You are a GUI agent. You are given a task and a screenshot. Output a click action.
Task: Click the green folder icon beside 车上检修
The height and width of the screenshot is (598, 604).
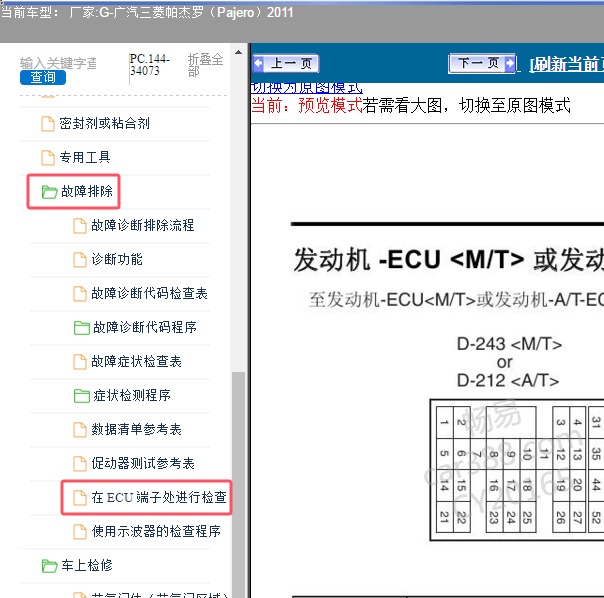[49, 566]
